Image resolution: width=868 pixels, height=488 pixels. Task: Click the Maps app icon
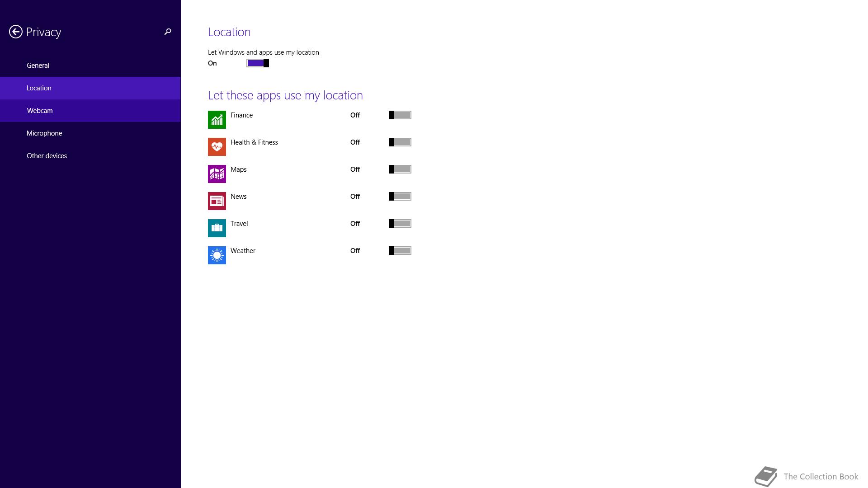(x=217, y=174)
